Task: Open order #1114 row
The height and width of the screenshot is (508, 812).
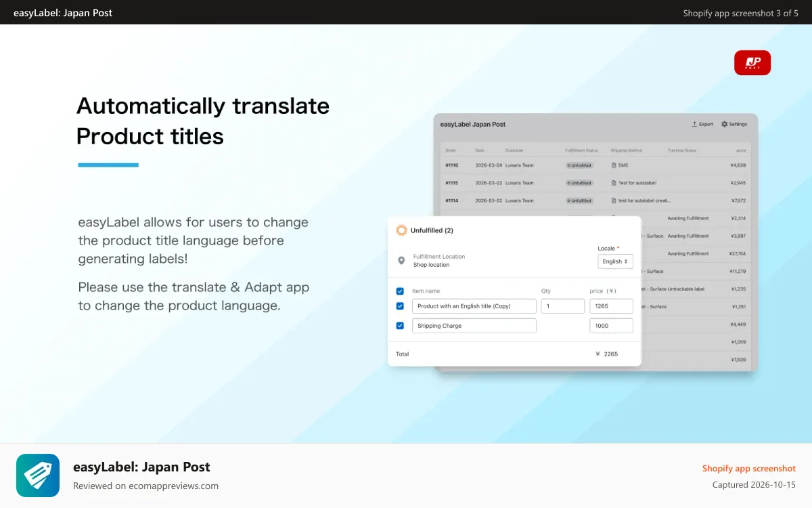Action: coord(595,200)
